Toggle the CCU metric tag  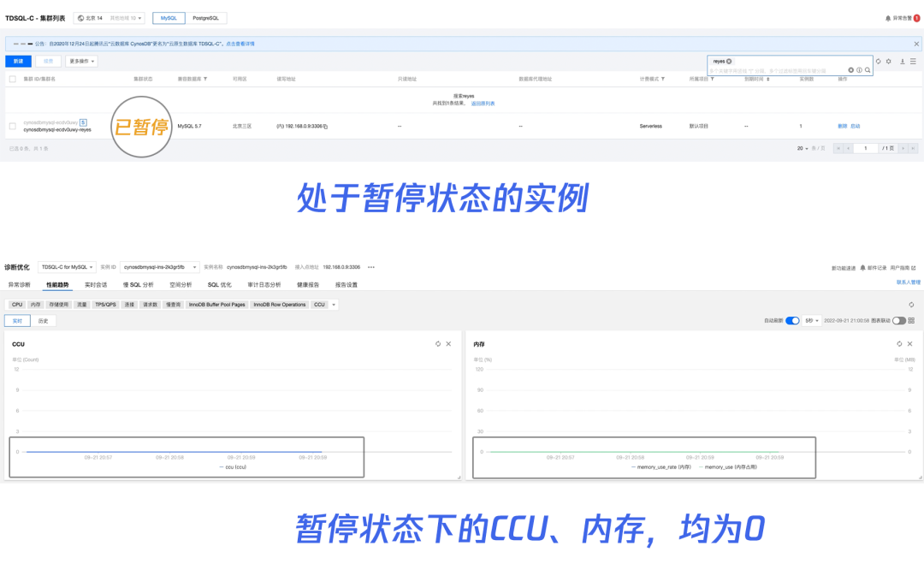click(x=319, y=305)
